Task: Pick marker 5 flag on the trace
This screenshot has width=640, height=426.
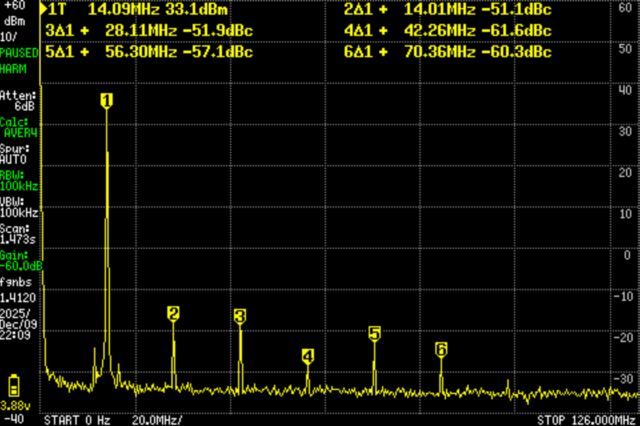Action: pyautogui.click(x=374, y=334)
